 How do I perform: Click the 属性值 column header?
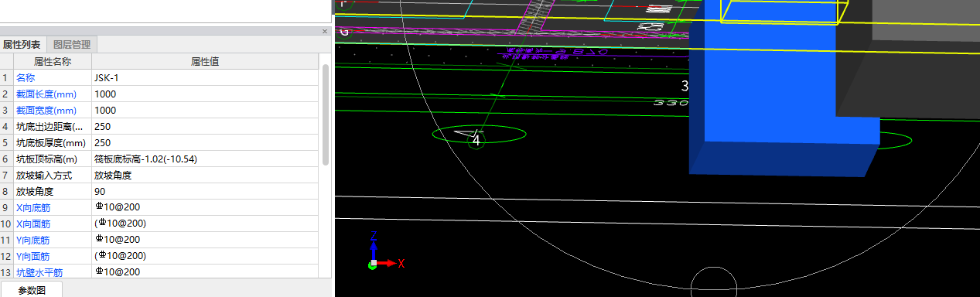(x=205, y=61)
